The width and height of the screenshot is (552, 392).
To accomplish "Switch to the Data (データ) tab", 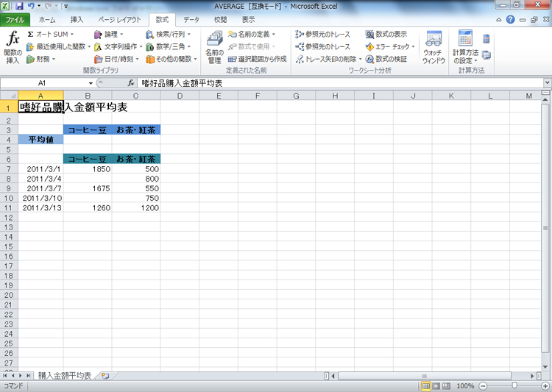I will point(191,20).
